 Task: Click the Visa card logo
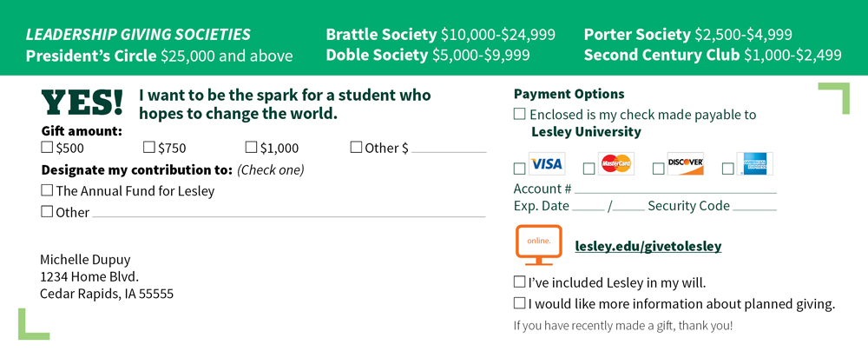coord(547,164)
